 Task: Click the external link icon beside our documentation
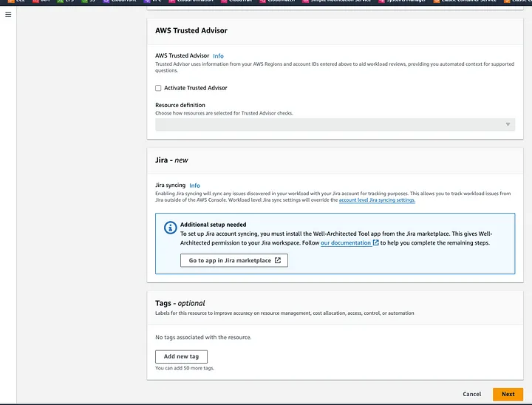(376, 242)
